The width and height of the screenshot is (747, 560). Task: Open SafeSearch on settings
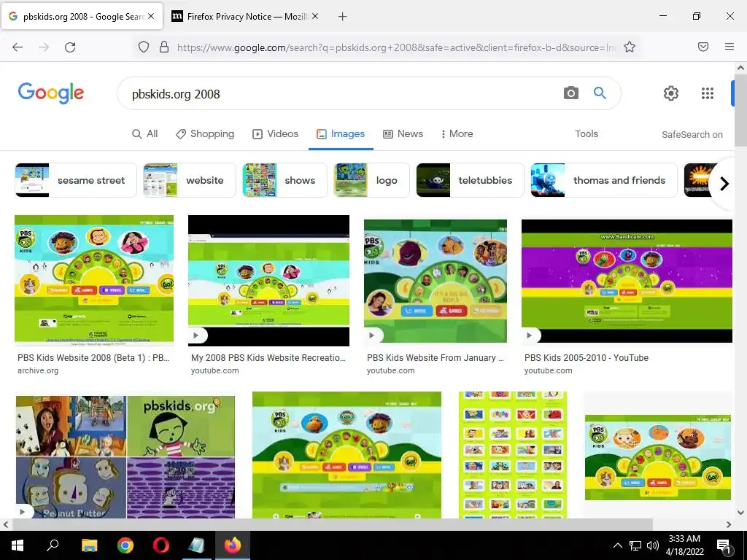(692, 135)
